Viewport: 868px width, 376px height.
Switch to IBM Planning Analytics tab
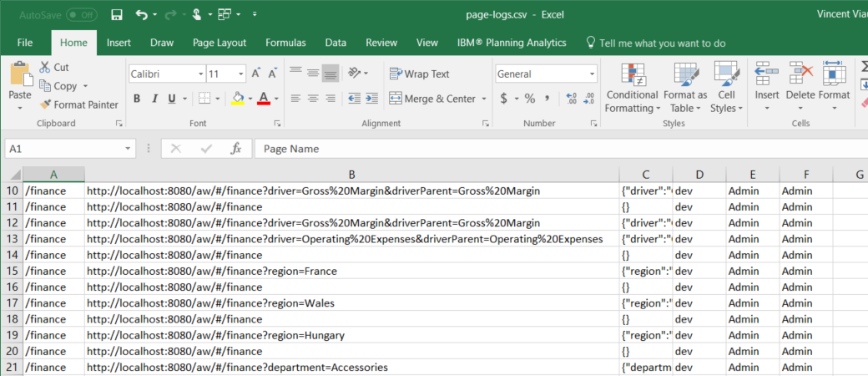tap(511, 43)
